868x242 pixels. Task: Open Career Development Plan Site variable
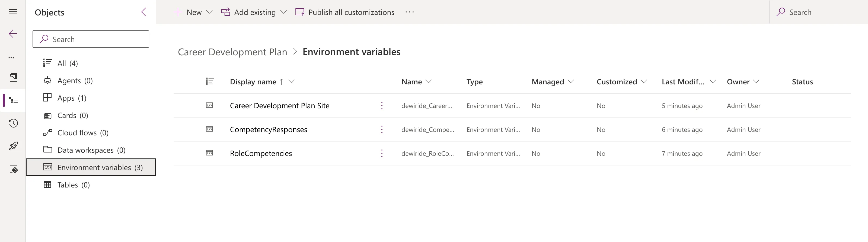[x=280, y=106]
